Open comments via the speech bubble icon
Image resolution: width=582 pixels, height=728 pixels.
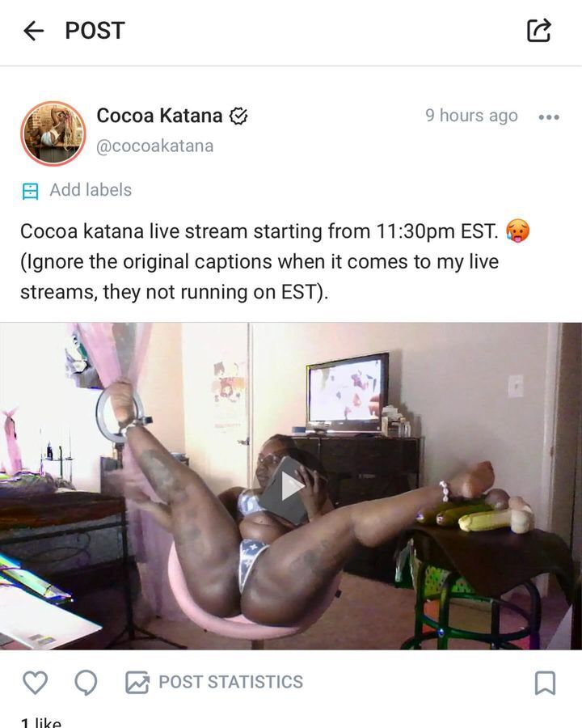point(86,683)
